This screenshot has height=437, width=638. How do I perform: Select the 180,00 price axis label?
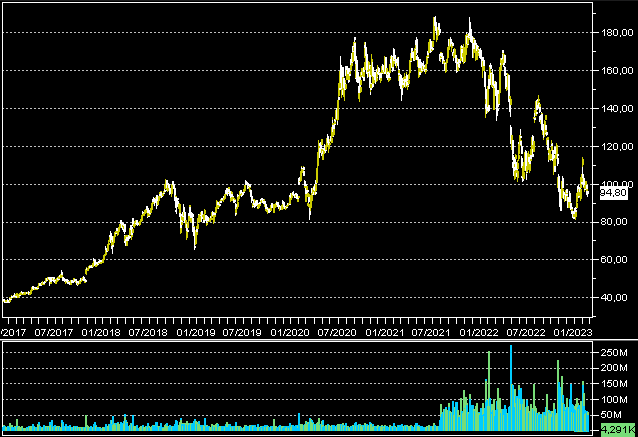[617, 33]
